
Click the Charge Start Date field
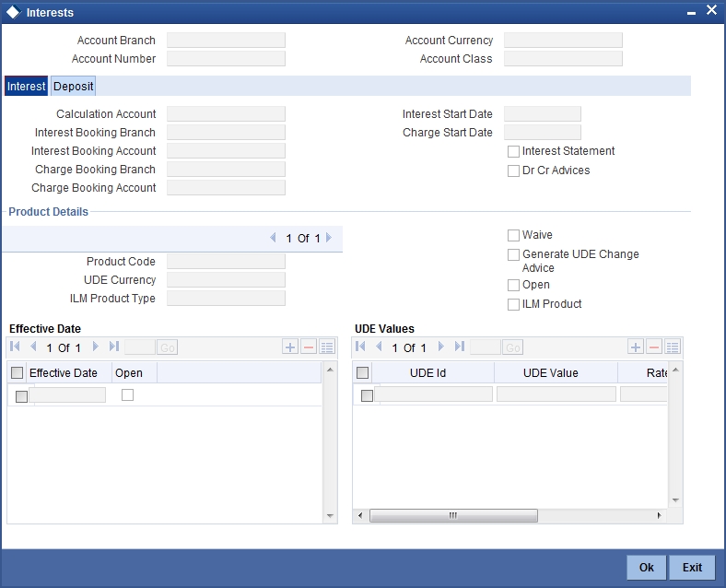point(542,133)
